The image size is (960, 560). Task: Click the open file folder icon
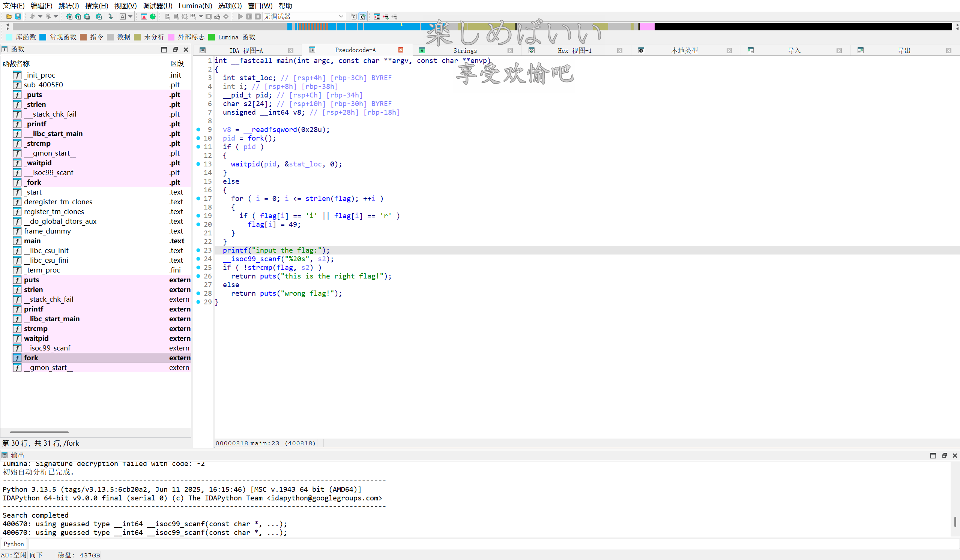(x=9, y=16)
